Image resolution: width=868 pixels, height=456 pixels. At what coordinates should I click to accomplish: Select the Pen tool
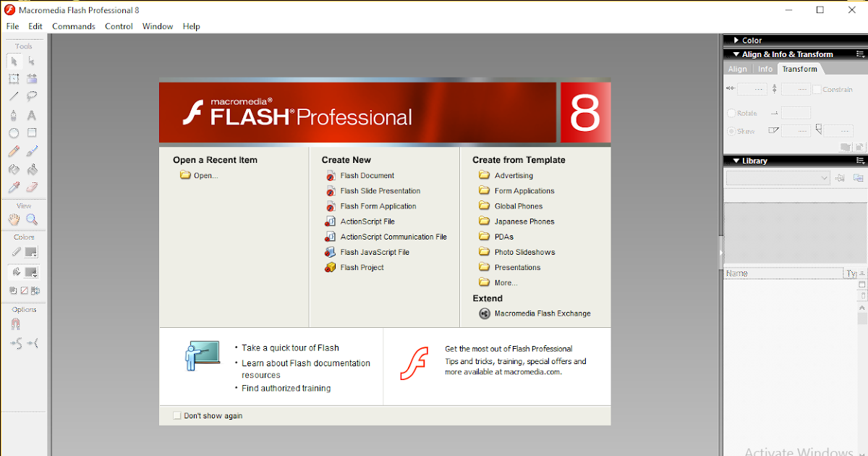tap(14, 115)
